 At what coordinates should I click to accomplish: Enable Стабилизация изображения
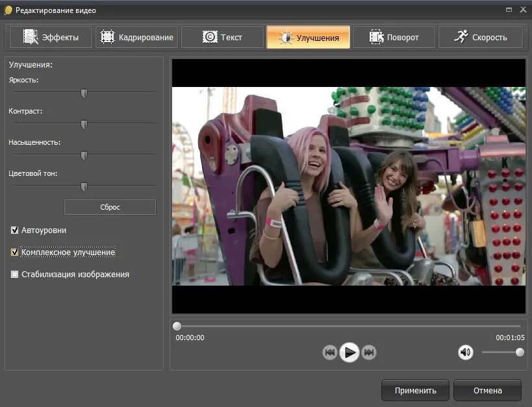click(14, 275)
